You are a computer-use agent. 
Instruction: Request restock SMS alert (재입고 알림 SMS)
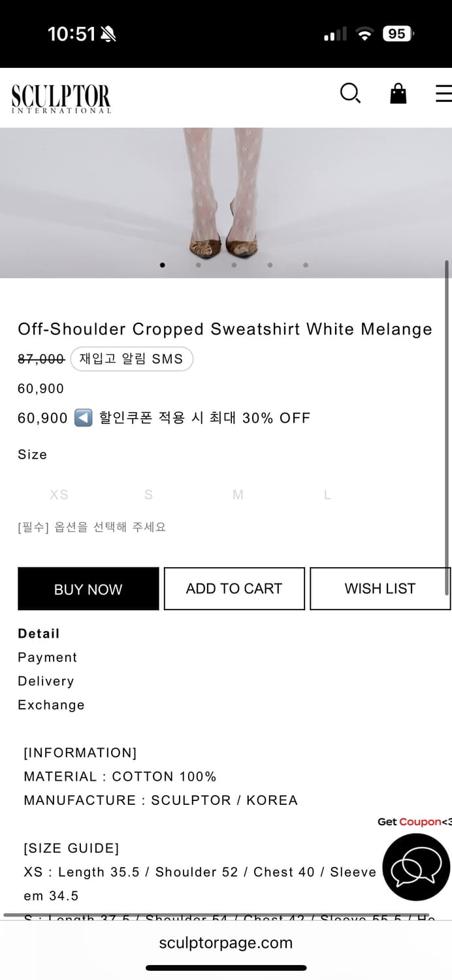click(131, 359)
